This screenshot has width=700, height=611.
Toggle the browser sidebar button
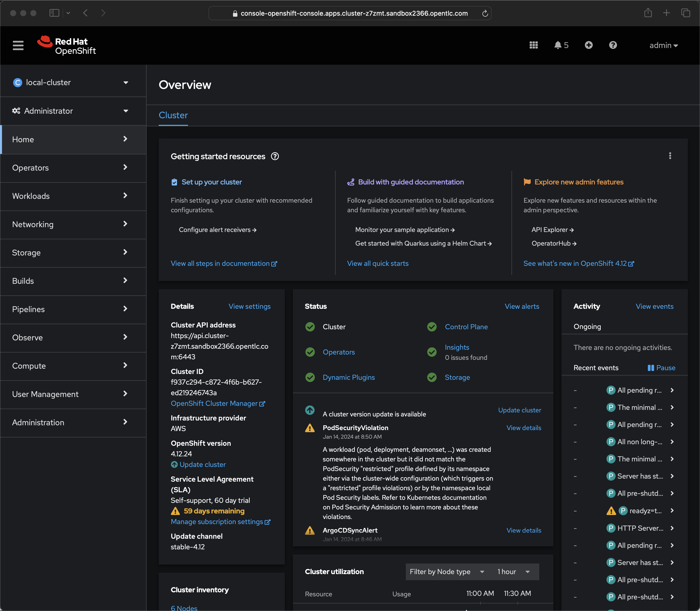(55, 13)
